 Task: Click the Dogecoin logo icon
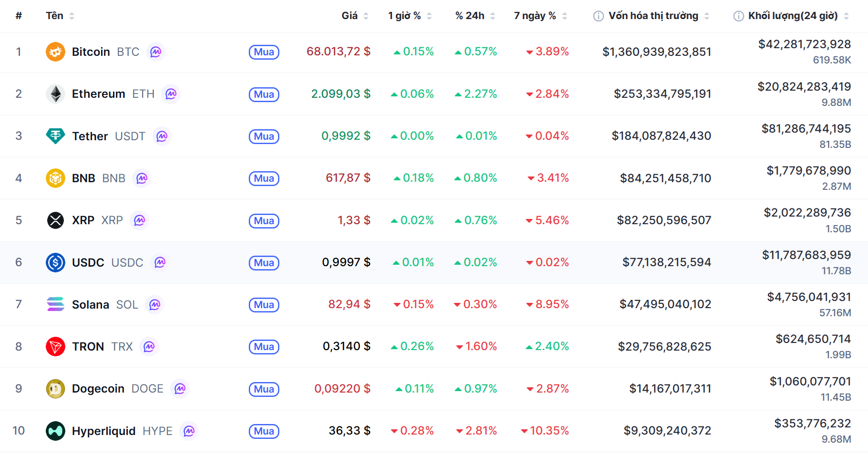[55, 389]
